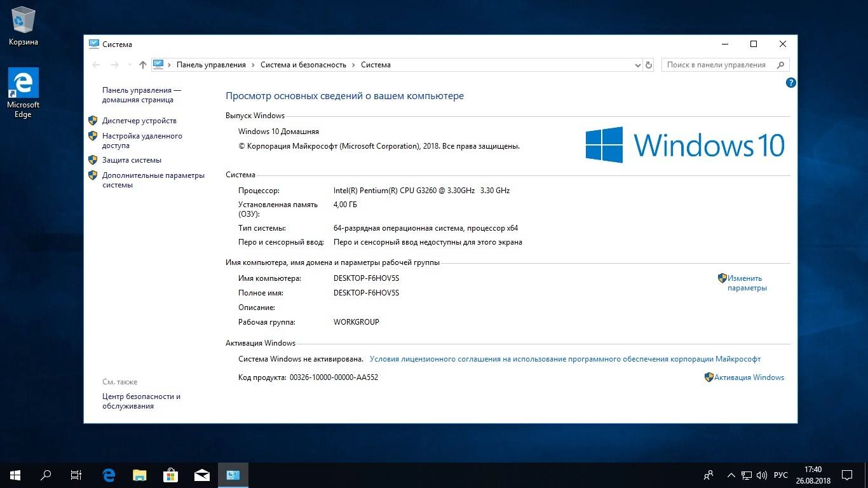The height and width of the screenshot is (488, 868).
Task: Open Microsoft license terms link
Action: (x=565, y=359)
